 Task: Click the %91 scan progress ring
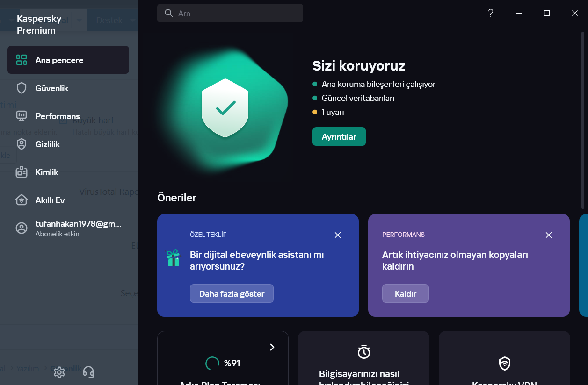coord(212,363)
